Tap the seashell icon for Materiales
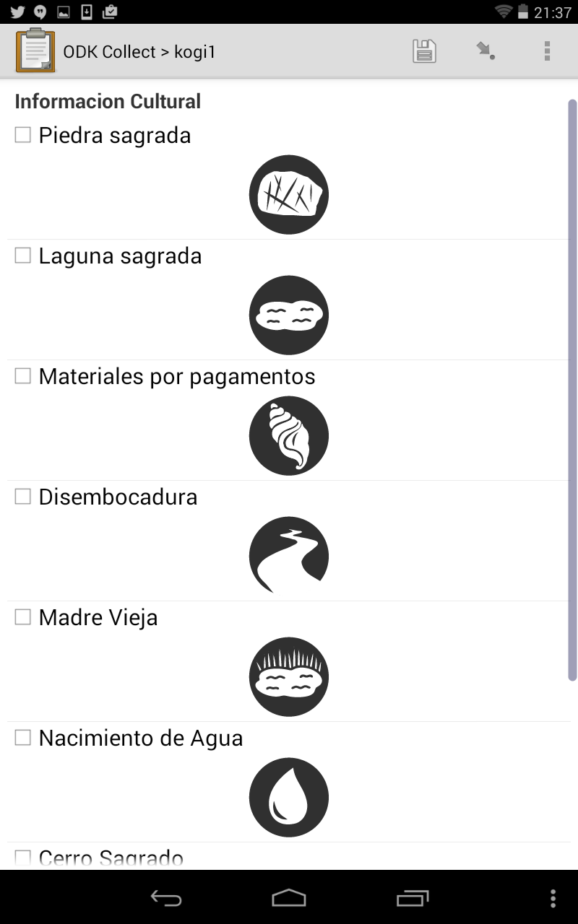 (289, 435)
